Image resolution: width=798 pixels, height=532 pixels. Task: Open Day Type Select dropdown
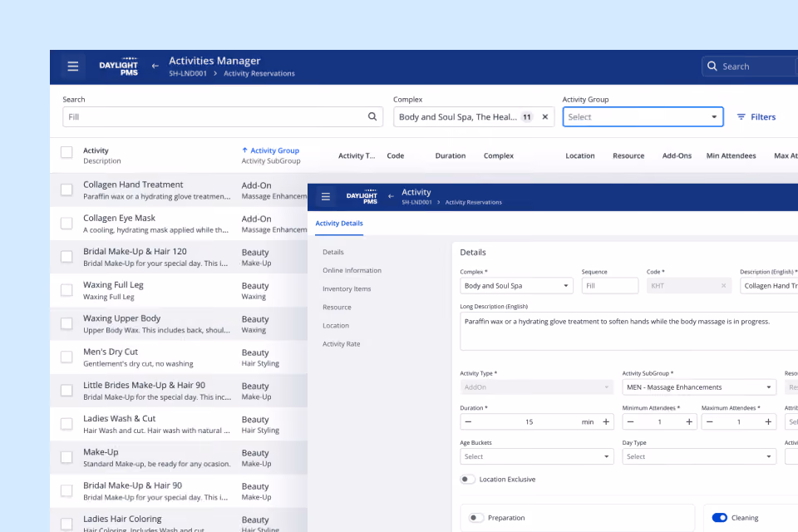click(699, 456)
